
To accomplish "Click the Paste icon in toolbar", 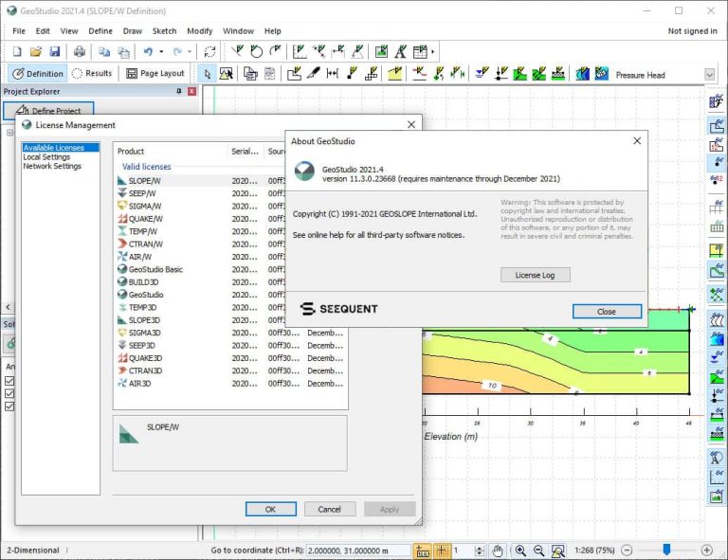I will 123,51.
